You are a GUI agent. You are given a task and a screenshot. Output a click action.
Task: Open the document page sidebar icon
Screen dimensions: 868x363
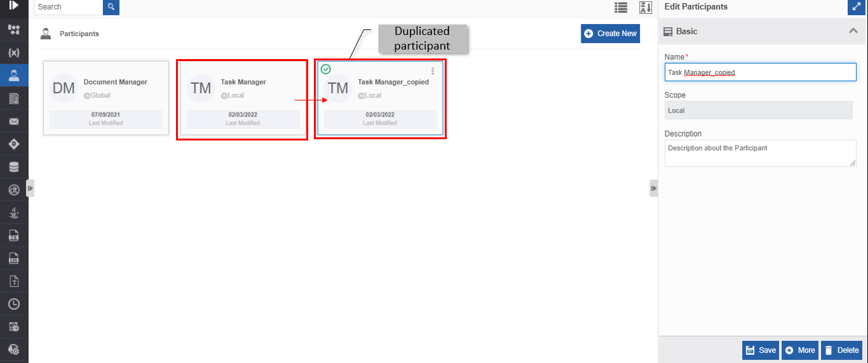(x=14, y=99)
